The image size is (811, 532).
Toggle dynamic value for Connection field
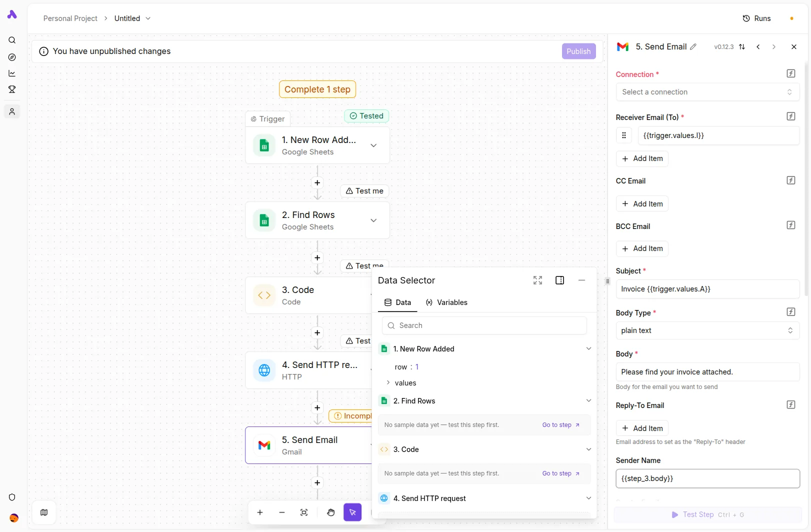point(791,73)
